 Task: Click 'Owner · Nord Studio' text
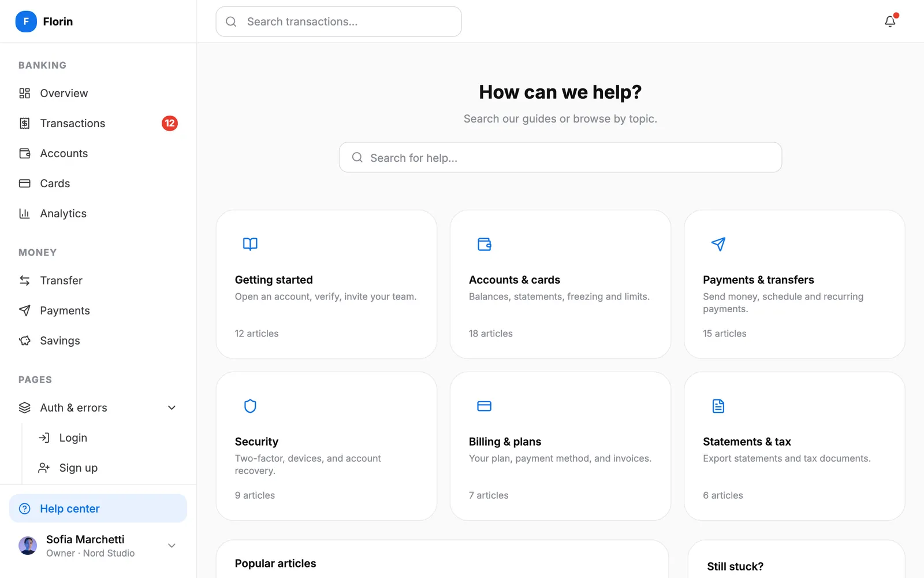[90, 553]
